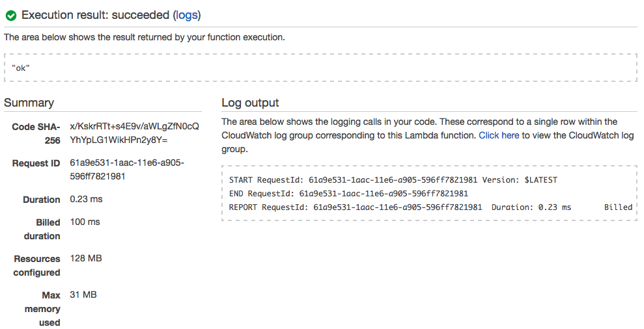Click the green success checkmark icon
Screen dimensions: 644x329
tap(11, 15)
